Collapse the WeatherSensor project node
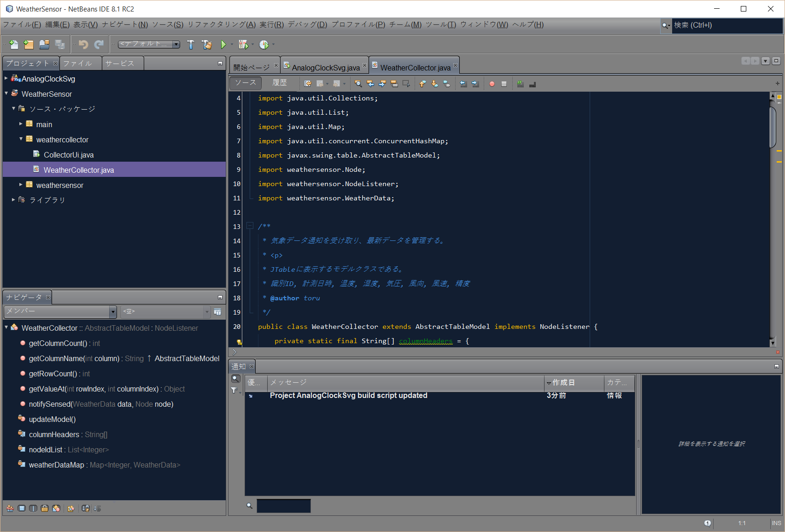The height and width of the screenshot is (532, 785). pos(6,94)
